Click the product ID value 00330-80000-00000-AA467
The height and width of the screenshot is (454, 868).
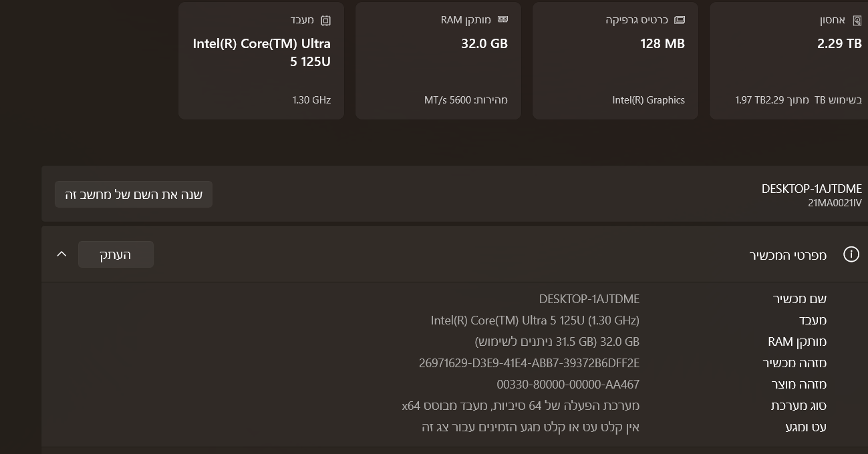567,385
